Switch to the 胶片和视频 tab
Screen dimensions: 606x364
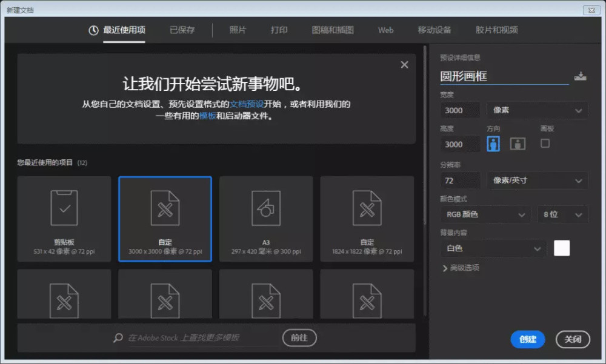(496, 29)
